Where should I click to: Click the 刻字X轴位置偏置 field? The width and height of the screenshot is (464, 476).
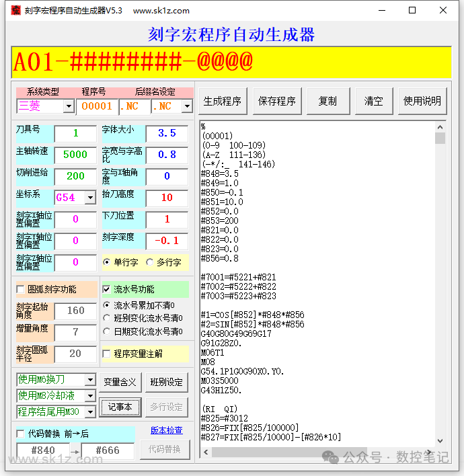[x=75, y=219]
